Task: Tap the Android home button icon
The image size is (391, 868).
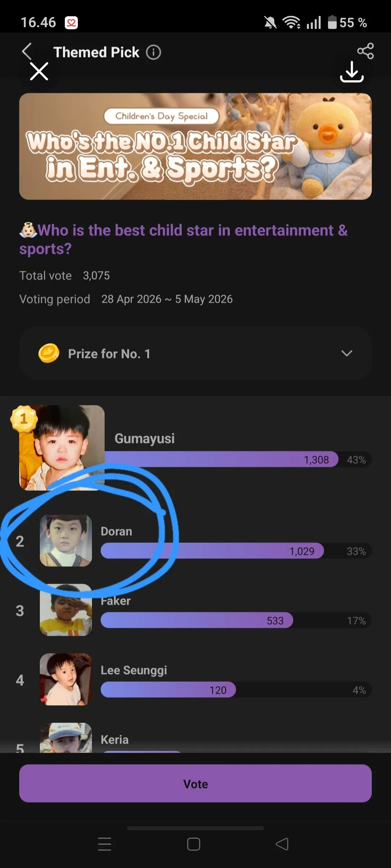Action: pyautogui.click(x=194, y=844)
